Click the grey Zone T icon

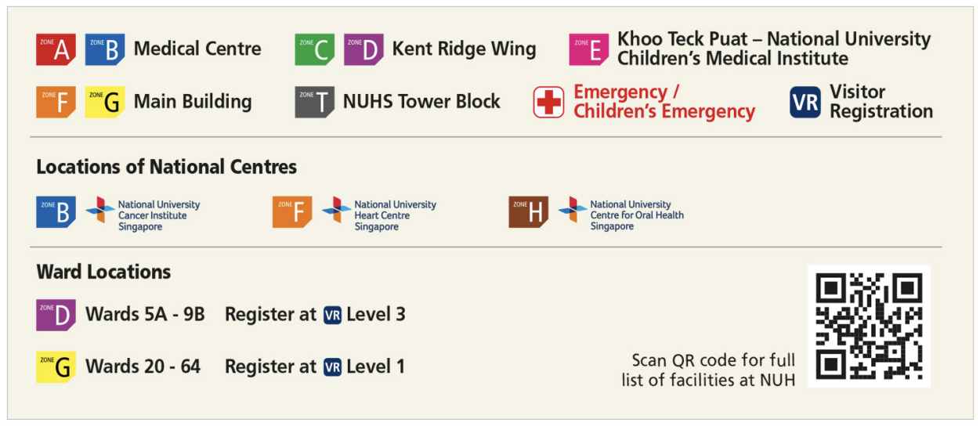315,102
